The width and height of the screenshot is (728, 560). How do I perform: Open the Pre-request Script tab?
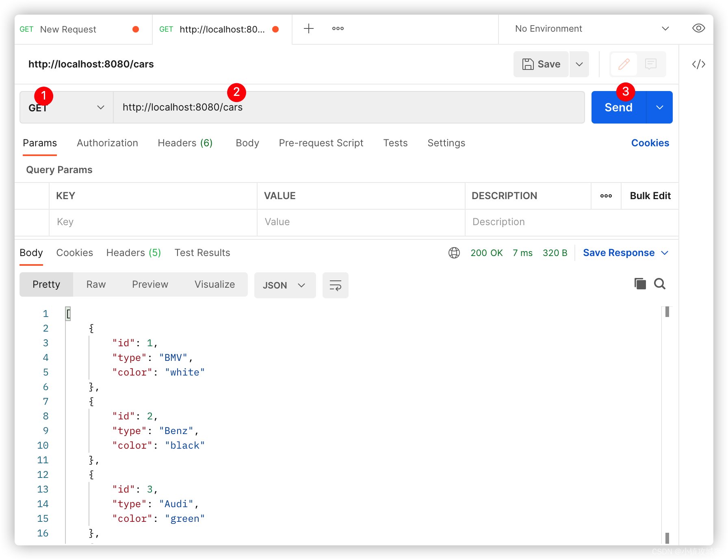click(x=321, y=143)
